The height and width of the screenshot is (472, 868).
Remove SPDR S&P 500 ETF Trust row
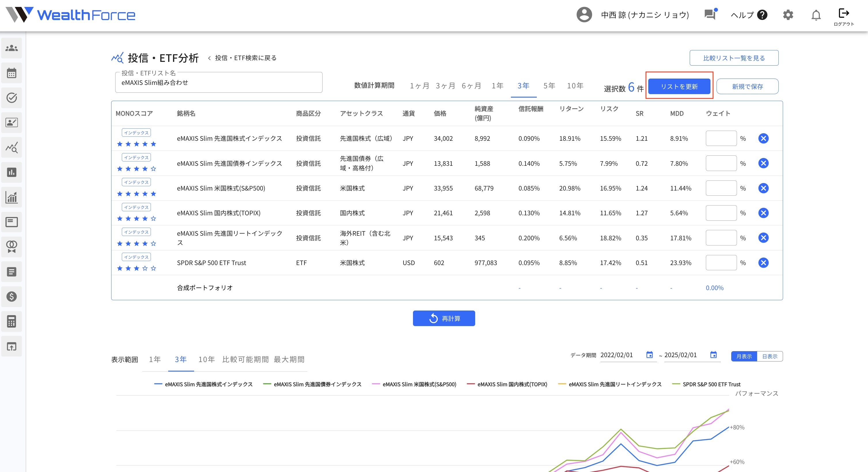coord(763,262)
